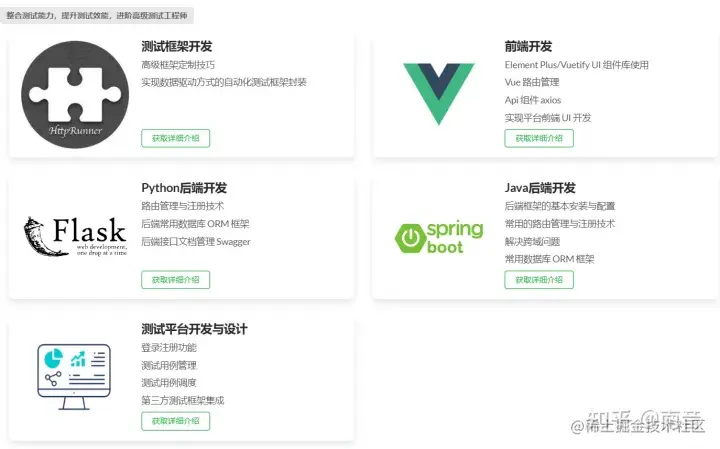This screenshot has width=720, height=449.
Task: Click the 后端接口文档管理 Swagger line
Action: point(196,241)
